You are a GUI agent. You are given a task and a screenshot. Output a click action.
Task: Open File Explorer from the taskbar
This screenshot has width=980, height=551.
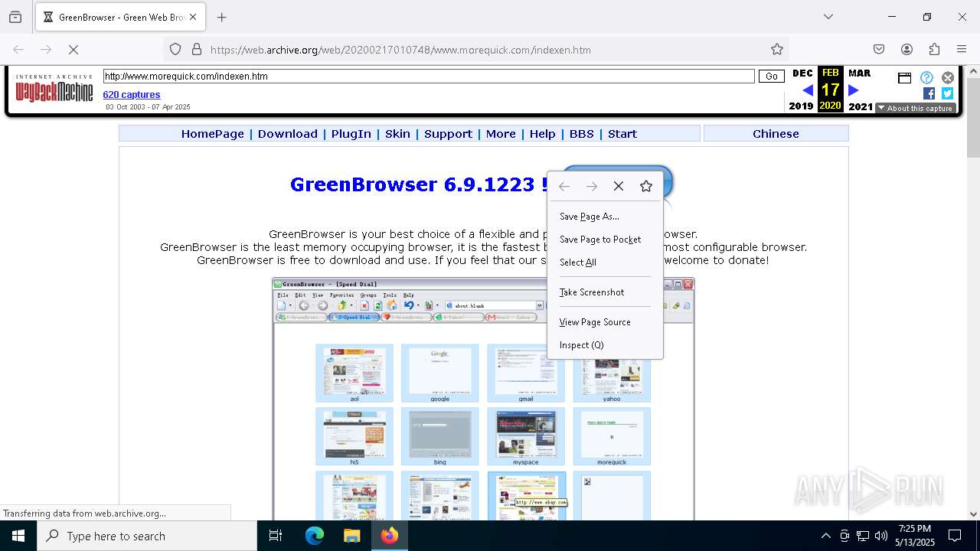(x=351, y=536)
